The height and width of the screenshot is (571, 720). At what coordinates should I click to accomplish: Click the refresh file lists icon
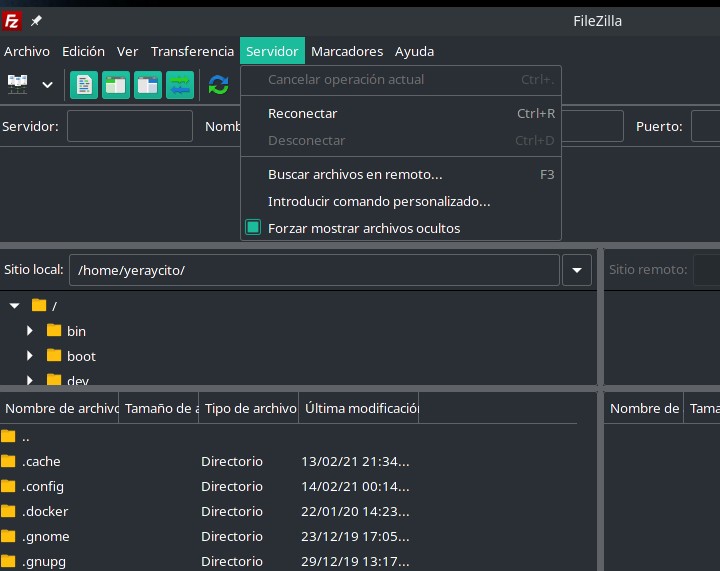point(218,85)
